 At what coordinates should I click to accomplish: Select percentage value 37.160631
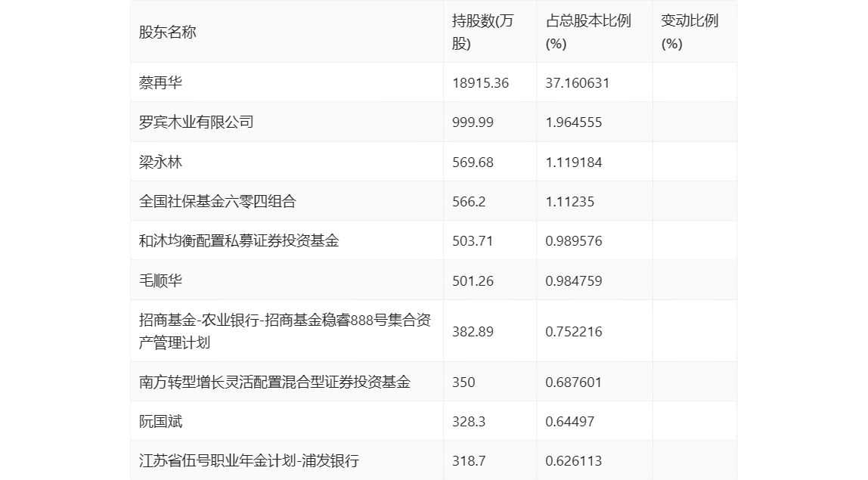(578, 83)
